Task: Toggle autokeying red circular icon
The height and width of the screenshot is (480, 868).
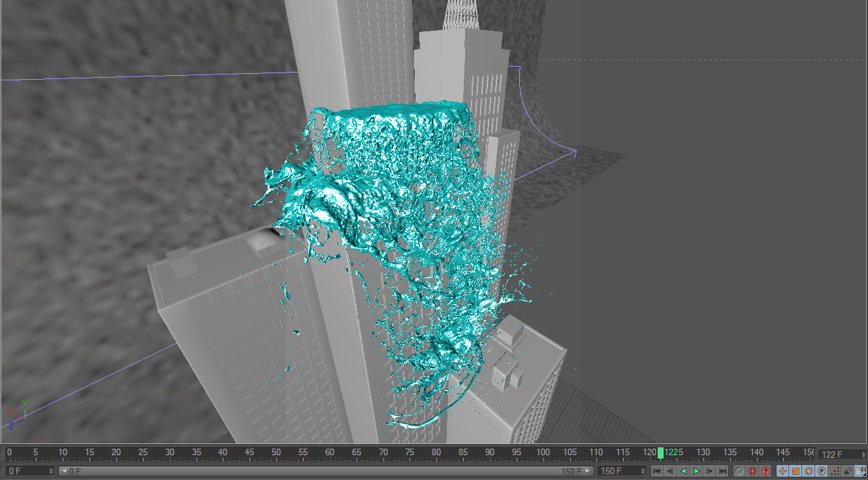Action: click(x=752, y=471)
